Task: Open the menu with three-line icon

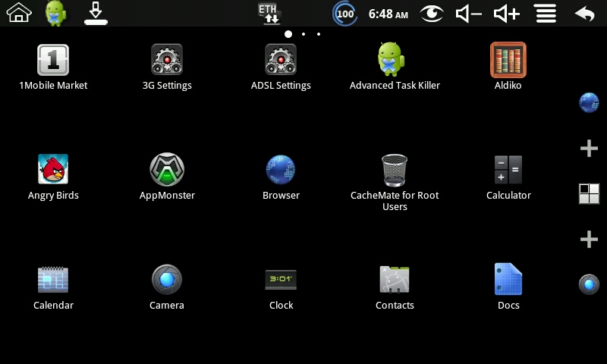Action: (x=546, y=14)
